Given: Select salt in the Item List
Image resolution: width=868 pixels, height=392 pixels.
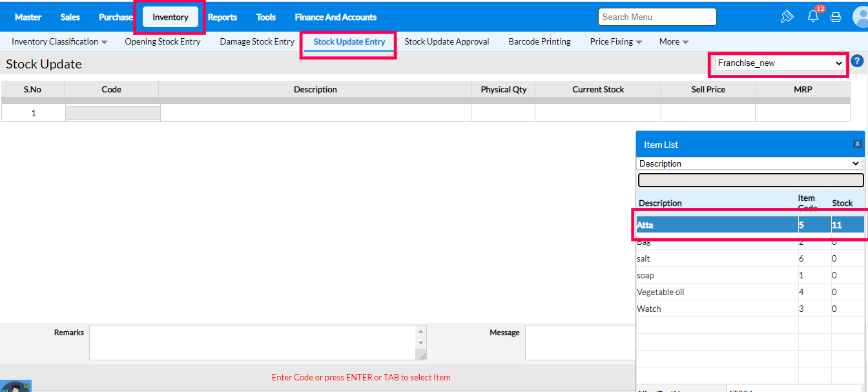Looking at the screenshot, I should click(750, 258).
